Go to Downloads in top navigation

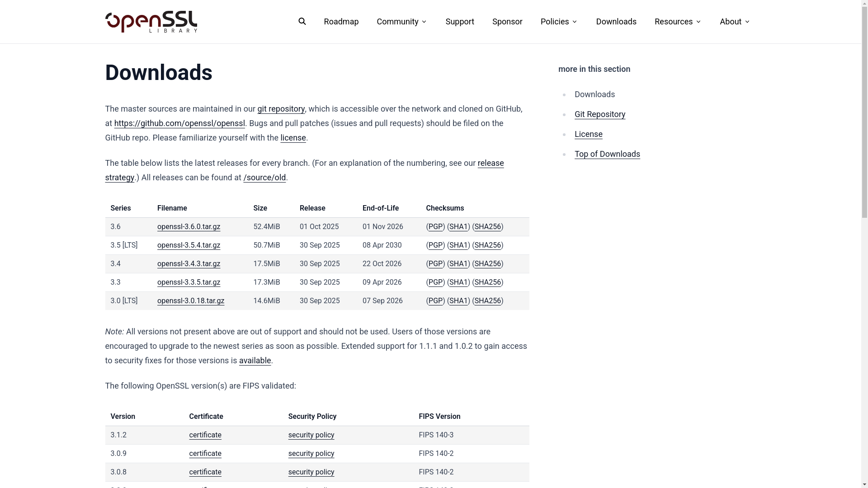coord(616,22)
